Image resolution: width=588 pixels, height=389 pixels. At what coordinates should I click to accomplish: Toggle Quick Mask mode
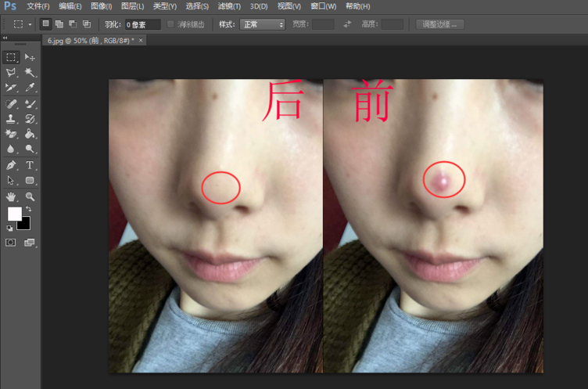(11, 243)
